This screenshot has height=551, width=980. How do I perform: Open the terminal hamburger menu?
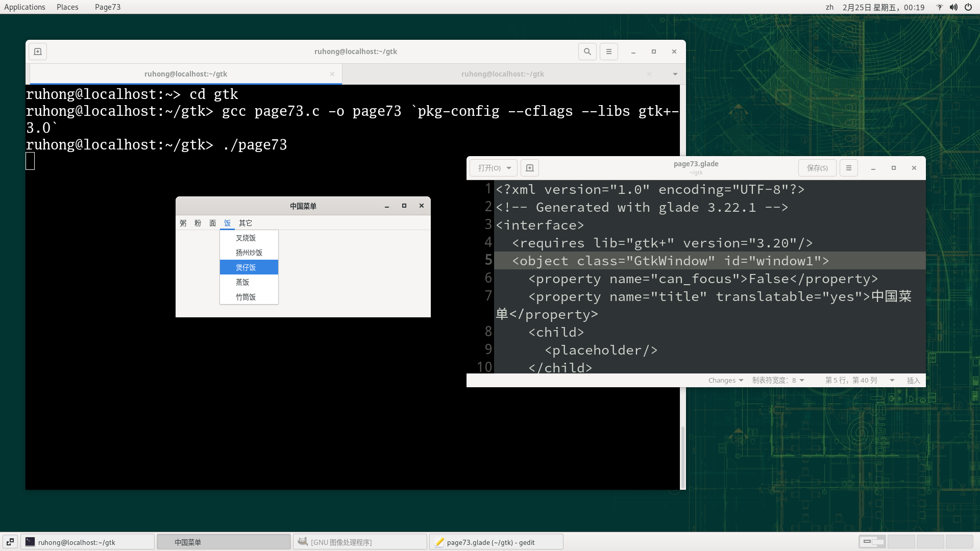(x=608, y=52)
